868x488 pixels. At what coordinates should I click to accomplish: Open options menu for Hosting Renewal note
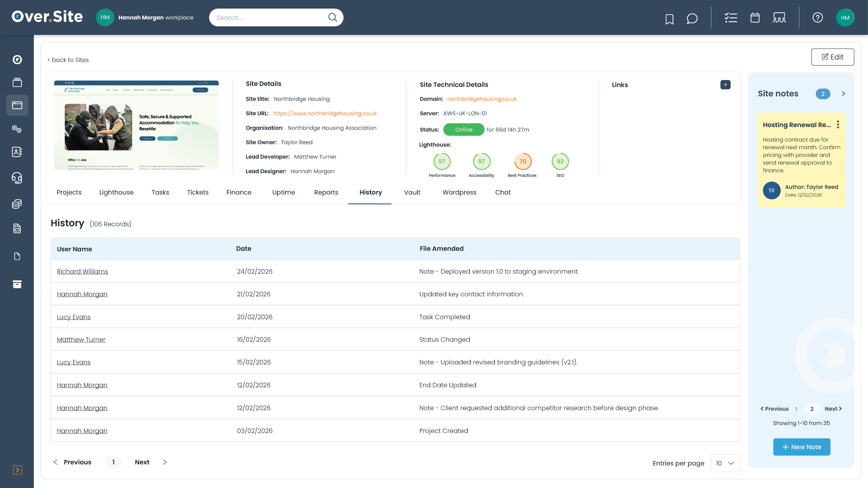[x=838, y=125]
